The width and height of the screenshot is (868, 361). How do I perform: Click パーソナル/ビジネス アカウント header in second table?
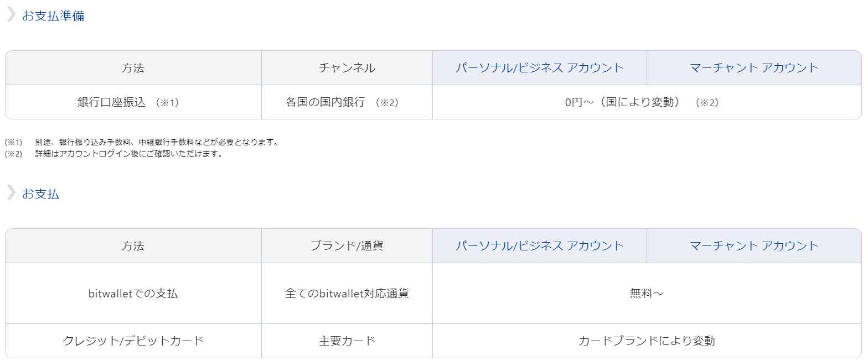click(x=540, y=246)
